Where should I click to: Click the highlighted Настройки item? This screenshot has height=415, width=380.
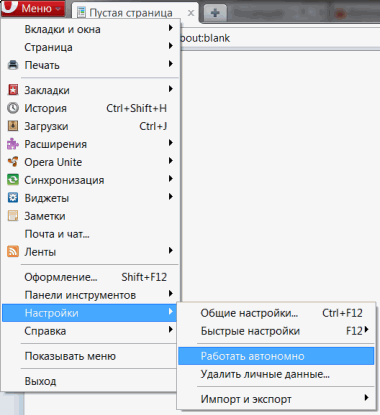coord(89,313)
